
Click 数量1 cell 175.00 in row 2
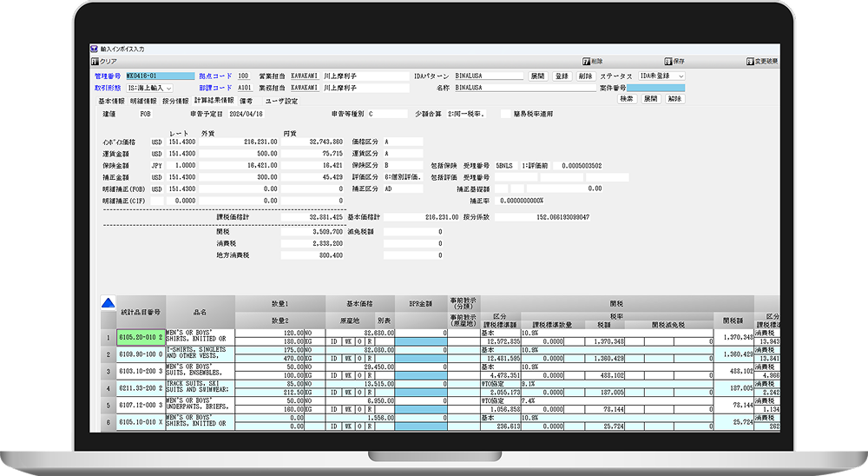tap(270, 350)
